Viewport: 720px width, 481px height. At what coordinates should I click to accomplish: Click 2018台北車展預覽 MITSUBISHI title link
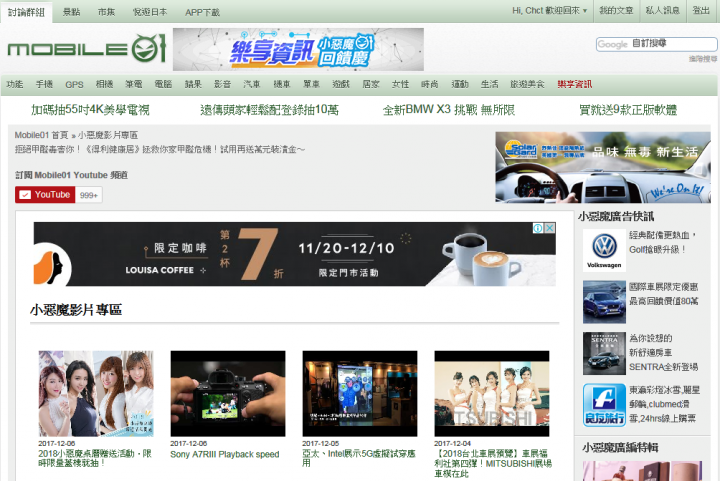493,464
